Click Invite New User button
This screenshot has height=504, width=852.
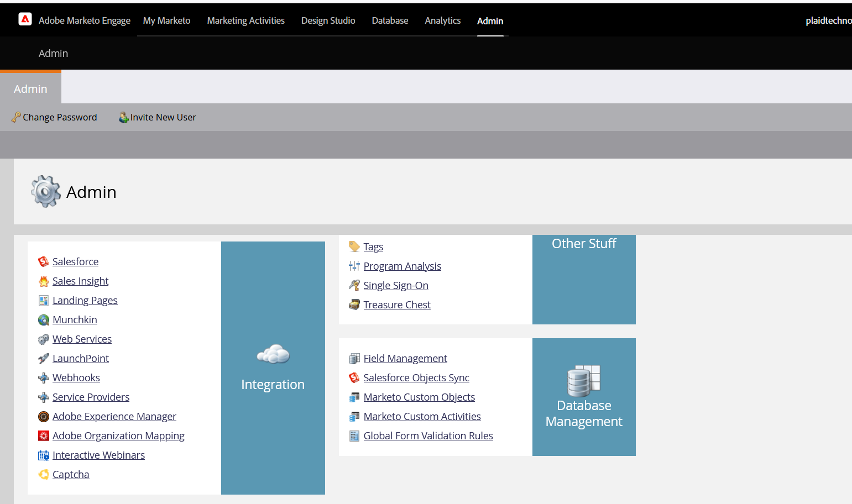click(x=158, y=117)
